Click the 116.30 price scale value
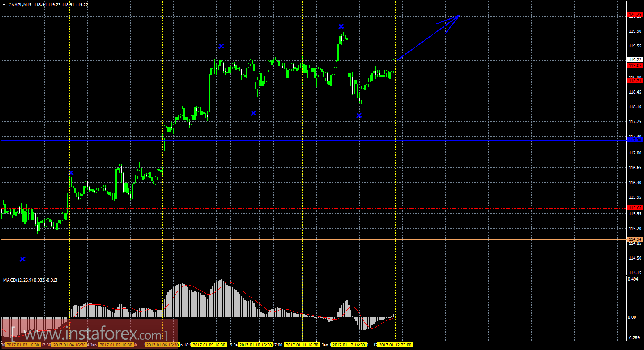Screen dimensions: 644x350 [634, 183]
